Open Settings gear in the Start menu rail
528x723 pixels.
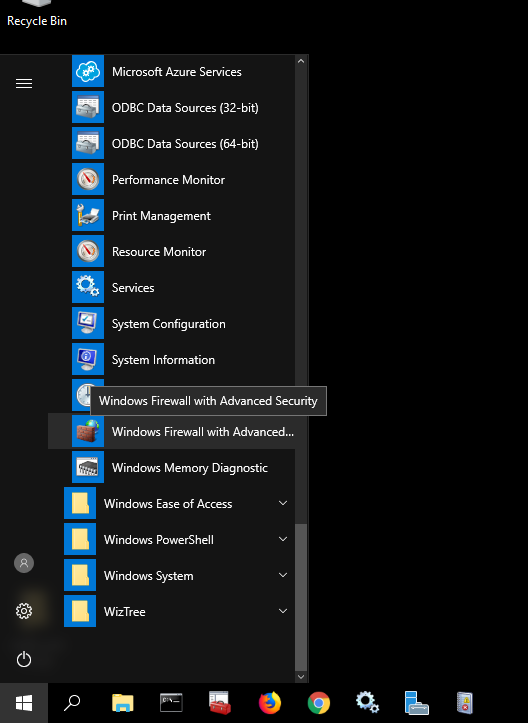pos(24,611)
